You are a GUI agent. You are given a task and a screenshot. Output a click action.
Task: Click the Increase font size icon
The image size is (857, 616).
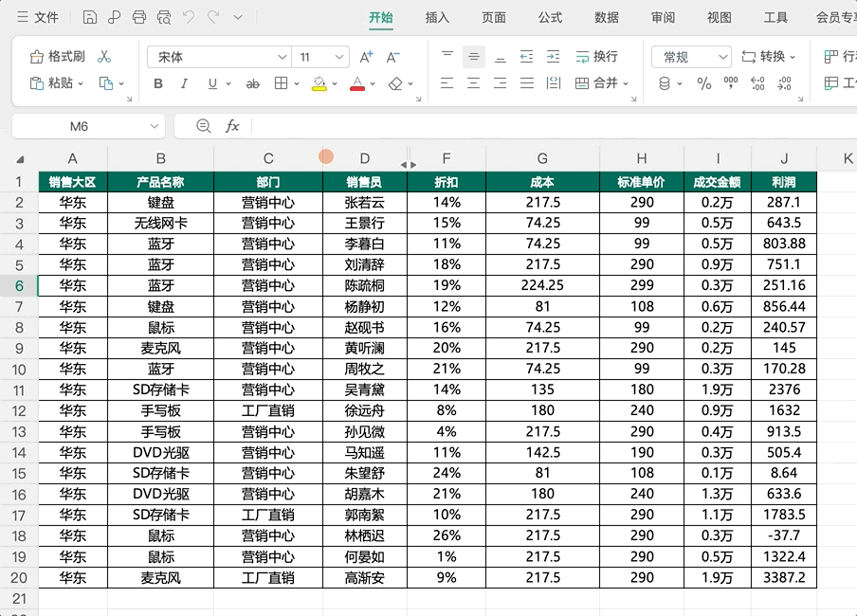(x=366, y=57)
